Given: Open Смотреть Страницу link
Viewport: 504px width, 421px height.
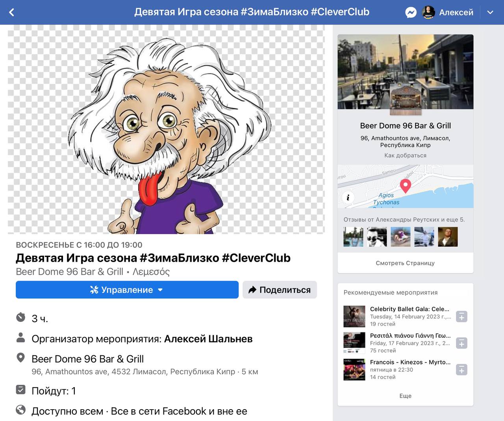Looking at the screenshot, I should point(405,263).
